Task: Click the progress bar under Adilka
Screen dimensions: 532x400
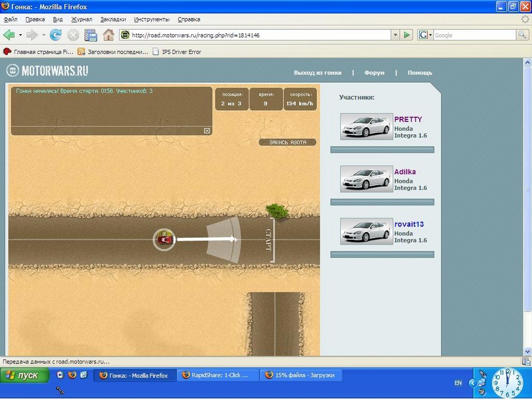Action: pos(382,202)
